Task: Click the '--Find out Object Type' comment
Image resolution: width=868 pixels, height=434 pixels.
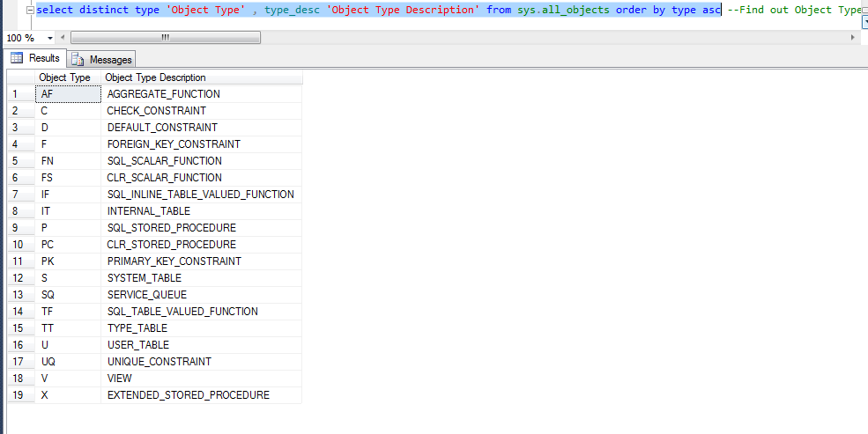Action: click(x=794, y=10)
